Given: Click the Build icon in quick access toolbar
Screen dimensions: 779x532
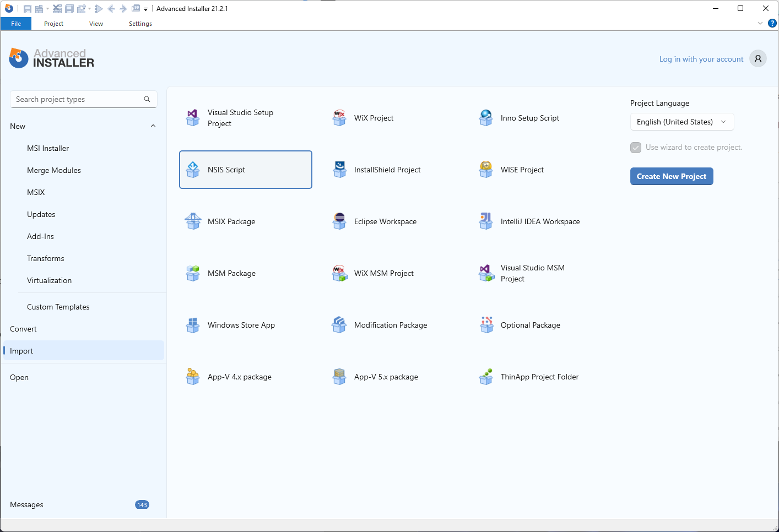Looking at the screenshot, I should click(x=39, y=9).
